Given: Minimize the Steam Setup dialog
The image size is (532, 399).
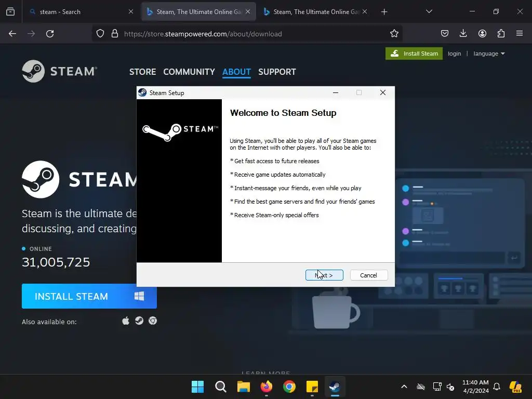Looking at the screenshot, I should 336,92.
